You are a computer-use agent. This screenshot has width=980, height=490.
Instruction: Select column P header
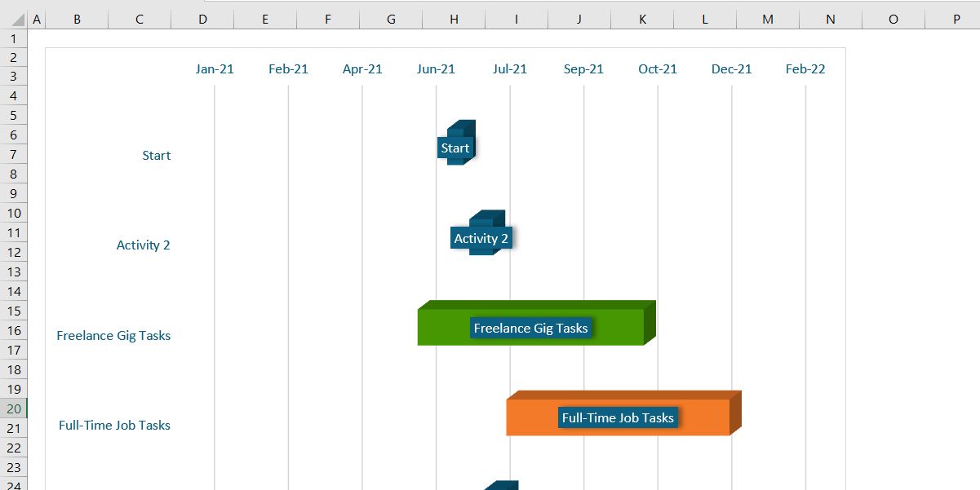(x=956, y=20)
